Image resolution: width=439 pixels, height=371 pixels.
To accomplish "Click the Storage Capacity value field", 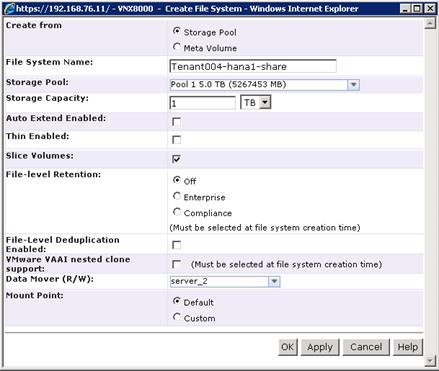I will (x=203, y=103).
